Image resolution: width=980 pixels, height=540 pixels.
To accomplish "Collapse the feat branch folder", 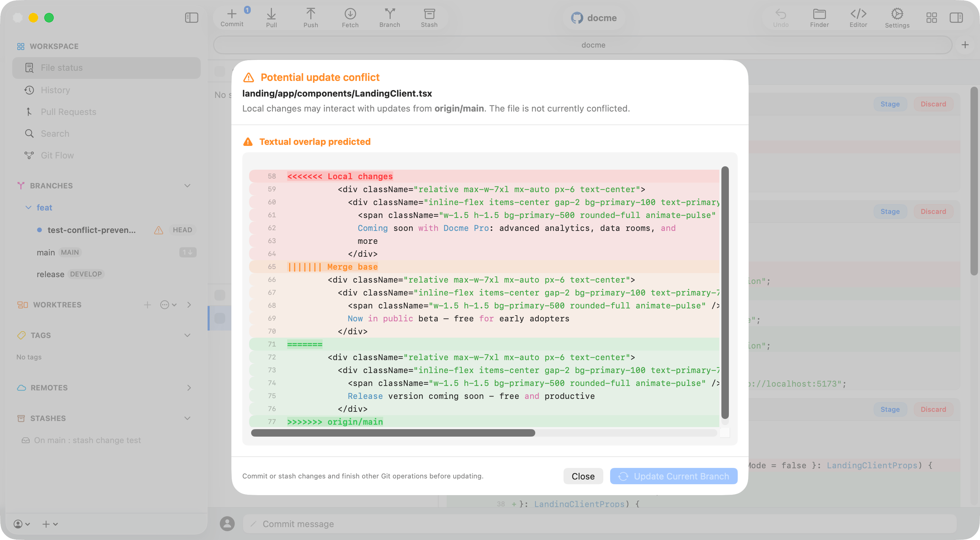I will [x=28, y=207].
